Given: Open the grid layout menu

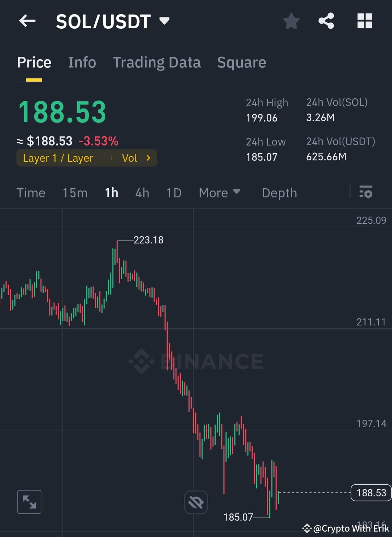Looking at the screenshot, I should tap(364, 21).
